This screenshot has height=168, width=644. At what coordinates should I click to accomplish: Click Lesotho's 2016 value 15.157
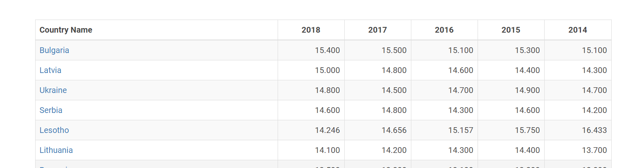[x=460, y=130]
